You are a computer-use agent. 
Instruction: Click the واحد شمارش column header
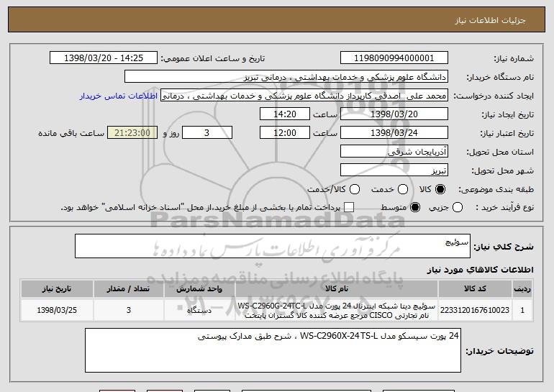click(x=199, y=289)
